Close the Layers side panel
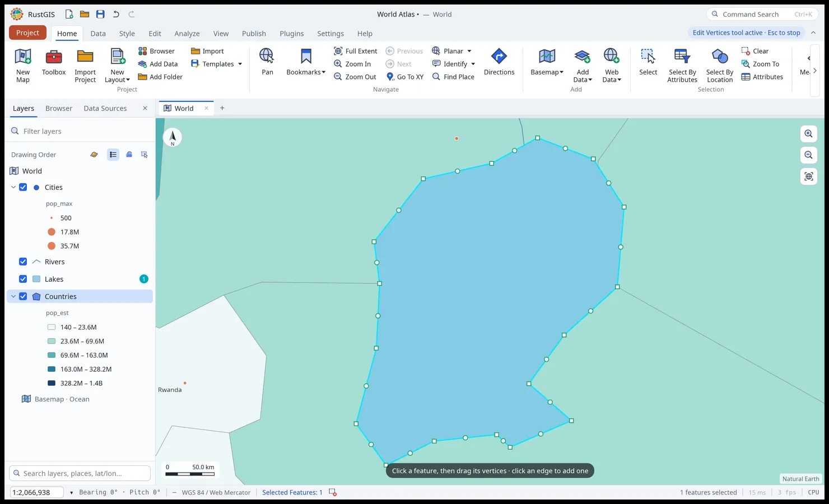The image size is (829, 504). pos(145,108)
